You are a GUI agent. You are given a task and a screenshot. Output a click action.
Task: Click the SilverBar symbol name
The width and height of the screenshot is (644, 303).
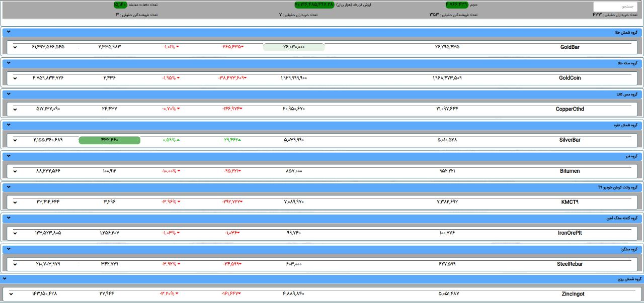(x=570, y=140)
